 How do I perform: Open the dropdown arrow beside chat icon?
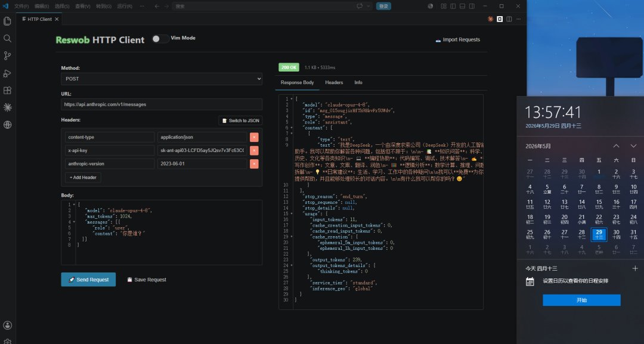[369, 6]
